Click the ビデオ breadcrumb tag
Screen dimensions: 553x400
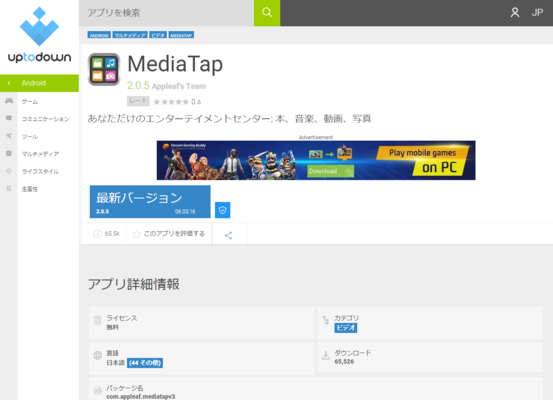pos(158,35)
